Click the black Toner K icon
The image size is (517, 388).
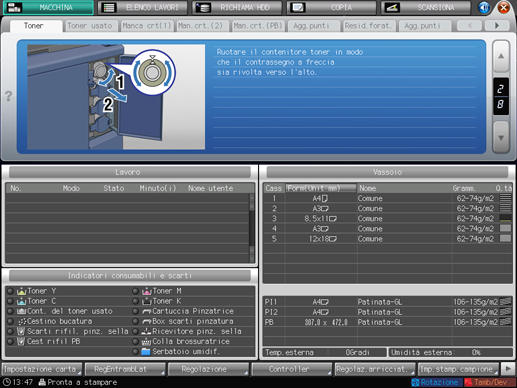tap(147, 301)
